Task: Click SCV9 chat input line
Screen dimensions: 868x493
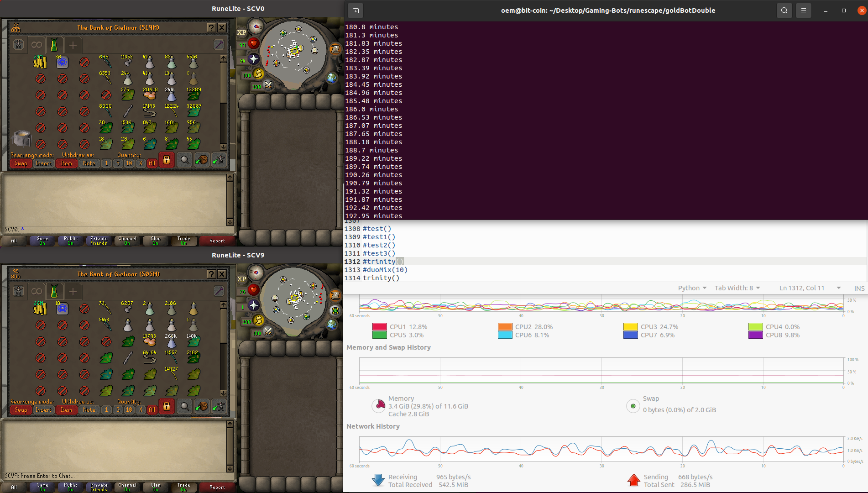Action: coord(114,476)
